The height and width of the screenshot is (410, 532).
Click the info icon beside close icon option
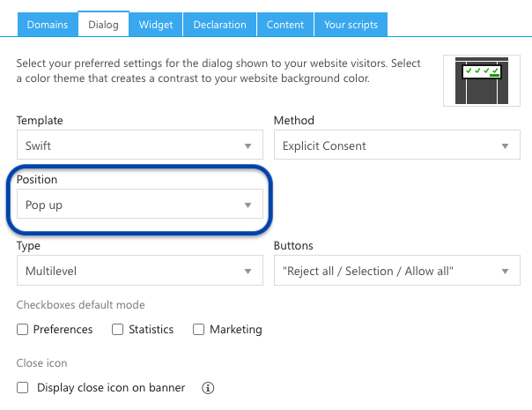pyautogui.click(x=208, y=388)
